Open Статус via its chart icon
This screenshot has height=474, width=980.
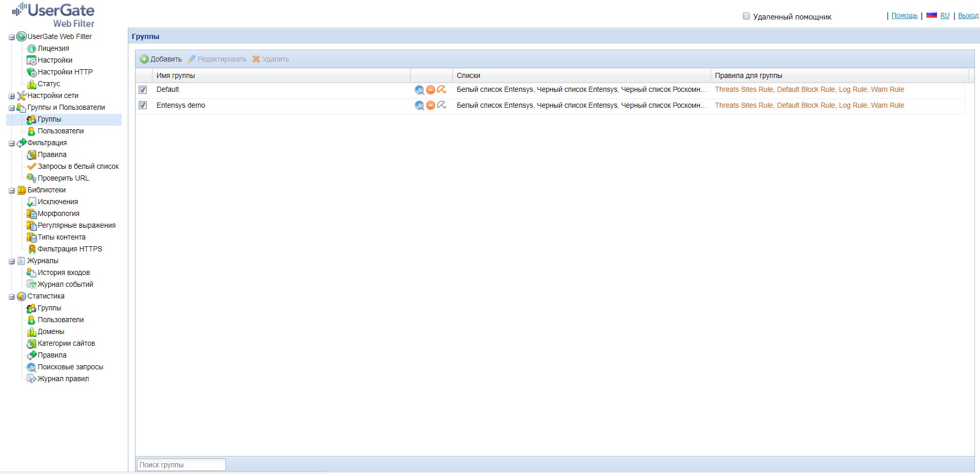coord(32,84)
